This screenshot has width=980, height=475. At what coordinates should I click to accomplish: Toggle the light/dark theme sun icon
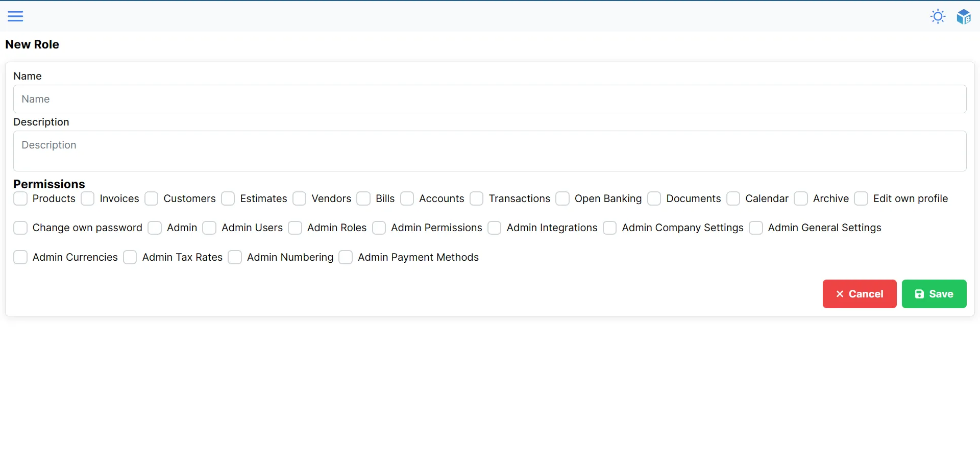point(938,16)
